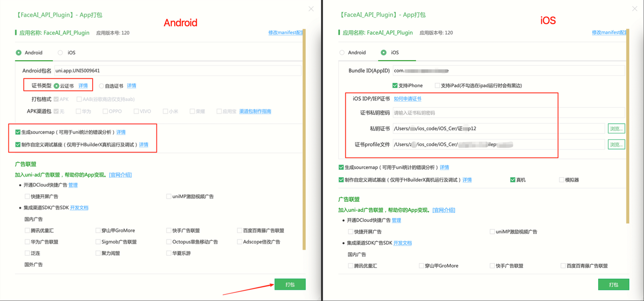
Task: Open the 如何申请证书 link
Action: pyautogui.click(x=407, y=99)
